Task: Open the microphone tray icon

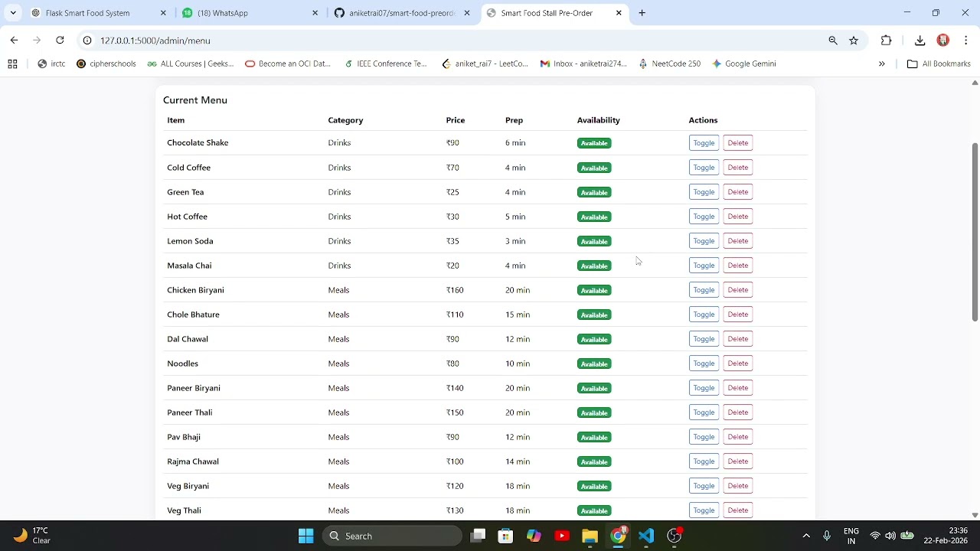Action: (827, 536)
